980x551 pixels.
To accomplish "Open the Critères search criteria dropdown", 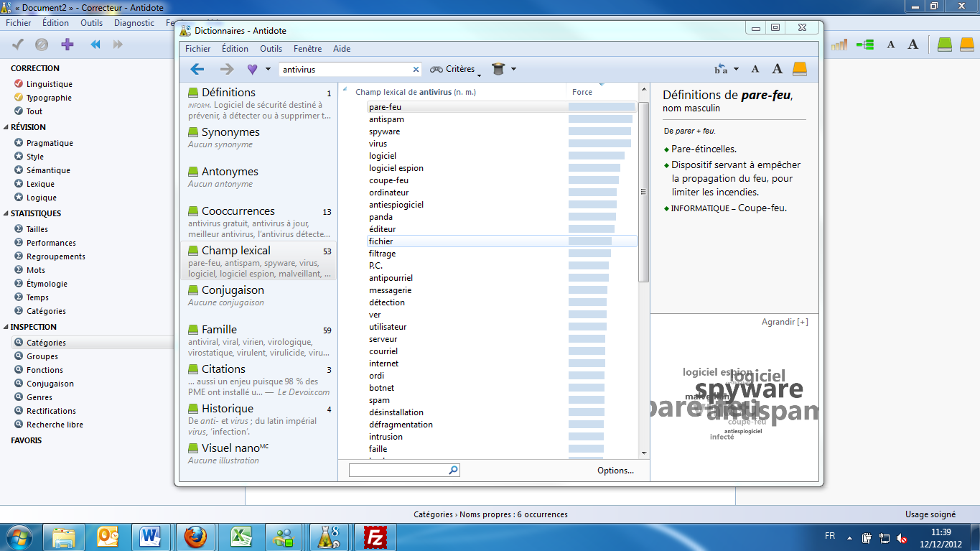I will 455,69.
